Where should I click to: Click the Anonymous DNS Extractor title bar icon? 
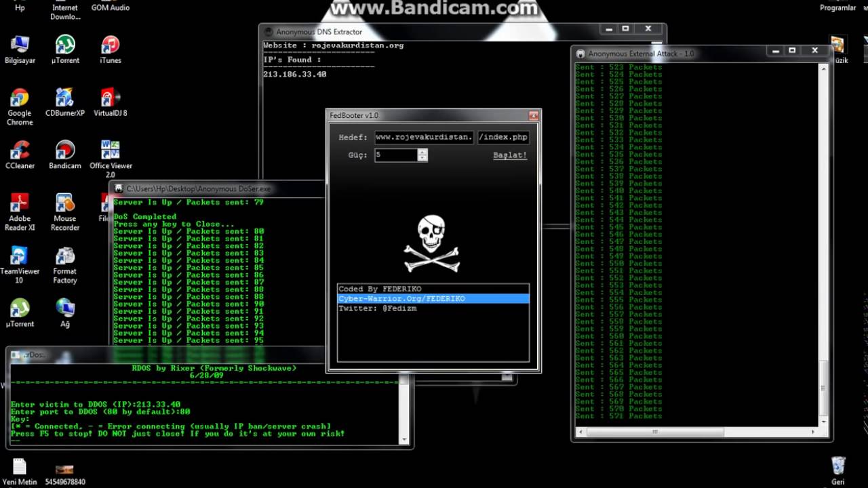[x=269, y=32]
